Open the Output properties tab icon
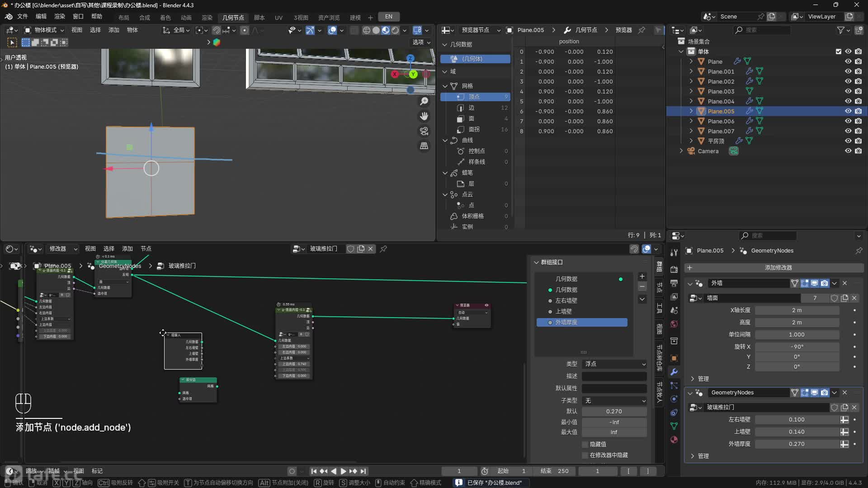The image size is (868, 488). click(x=674, y=283)
